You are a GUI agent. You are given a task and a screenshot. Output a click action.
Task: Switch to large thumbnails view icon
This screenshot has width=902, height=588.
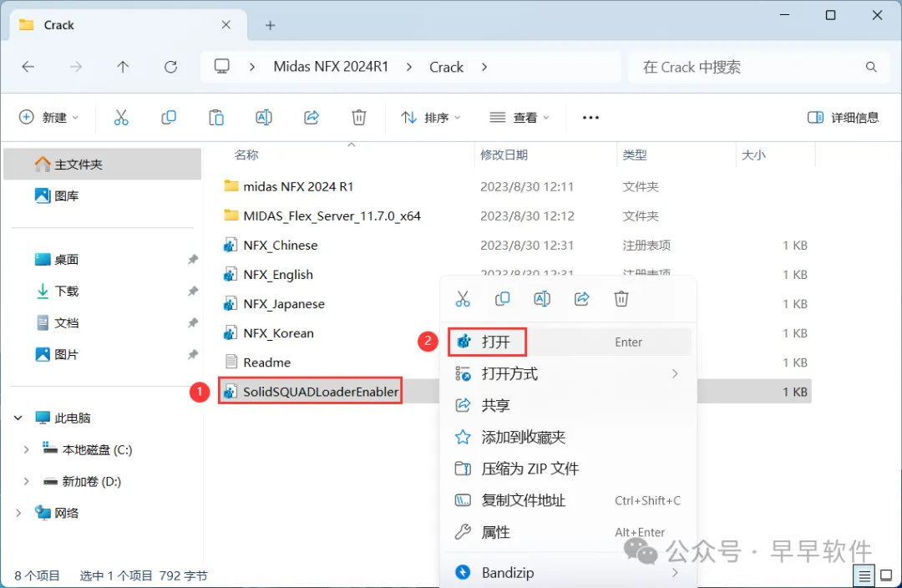[x=886, y=575]
